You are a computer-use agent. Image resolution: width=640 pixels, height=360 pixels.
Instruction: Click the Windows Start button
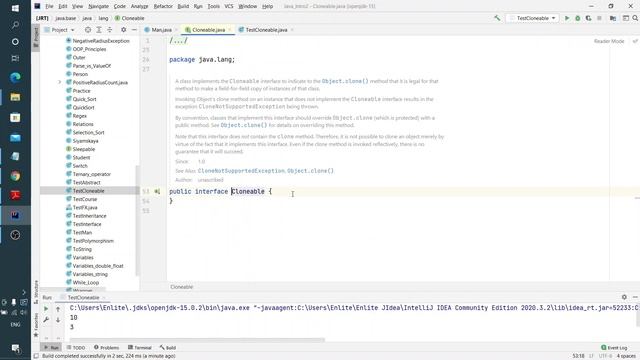(x=15, y=8)
